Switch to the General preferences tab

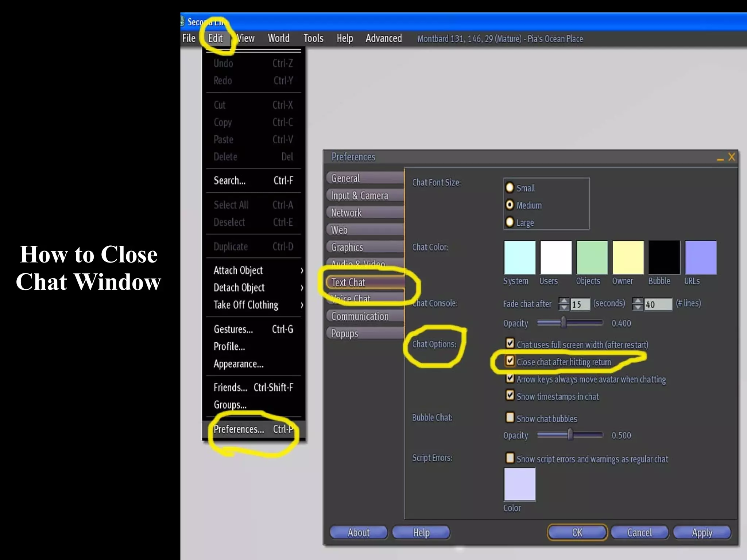(x=365, y=178)
